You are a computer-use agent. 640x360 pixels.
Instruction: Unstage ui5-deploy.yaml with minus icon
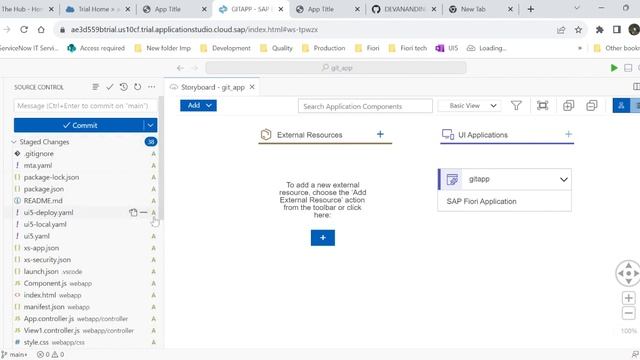point(143,212)
